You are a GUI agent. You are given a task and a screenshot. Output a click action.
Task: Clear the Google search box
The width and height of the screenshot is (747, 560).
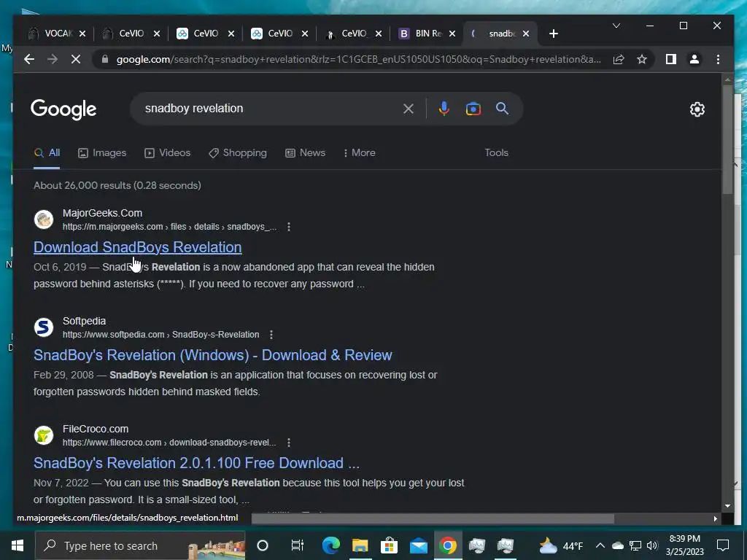[409, 109]
